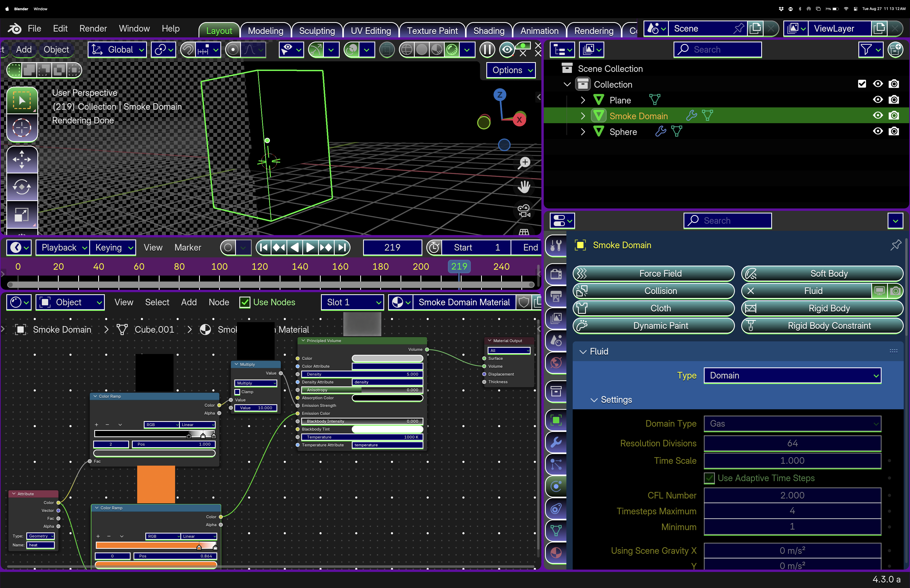Screen dimensions: 910x588
Task: Disable Sphere in renders
Action: (x=894, y=131)
